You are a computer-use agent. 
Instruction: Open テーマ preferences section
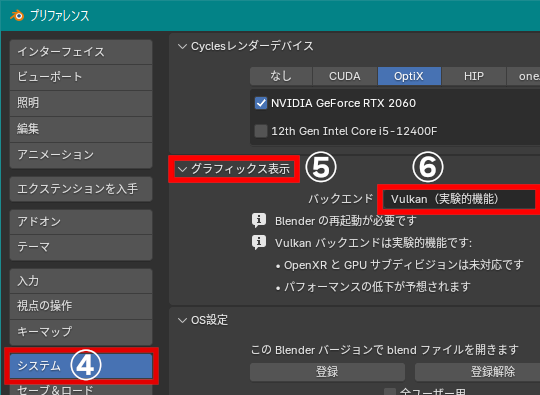(81, 247)
